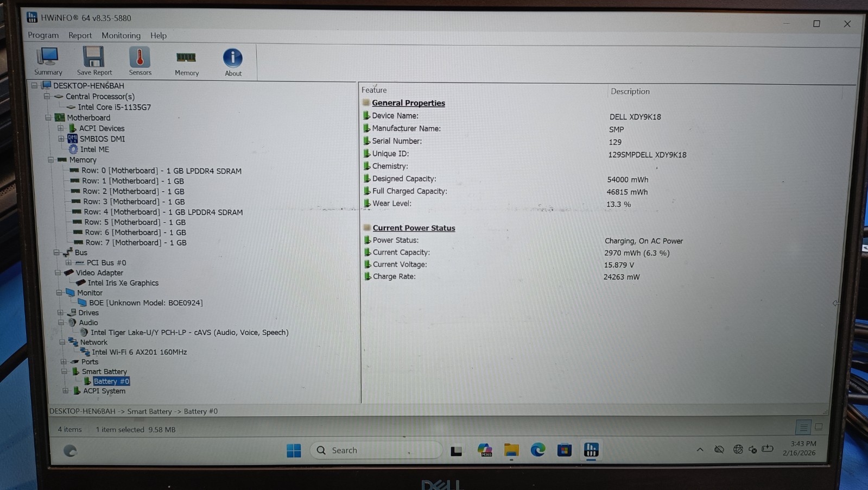Click the Audio speaker icon
The image size is (868, 490).
pos(72,322)
